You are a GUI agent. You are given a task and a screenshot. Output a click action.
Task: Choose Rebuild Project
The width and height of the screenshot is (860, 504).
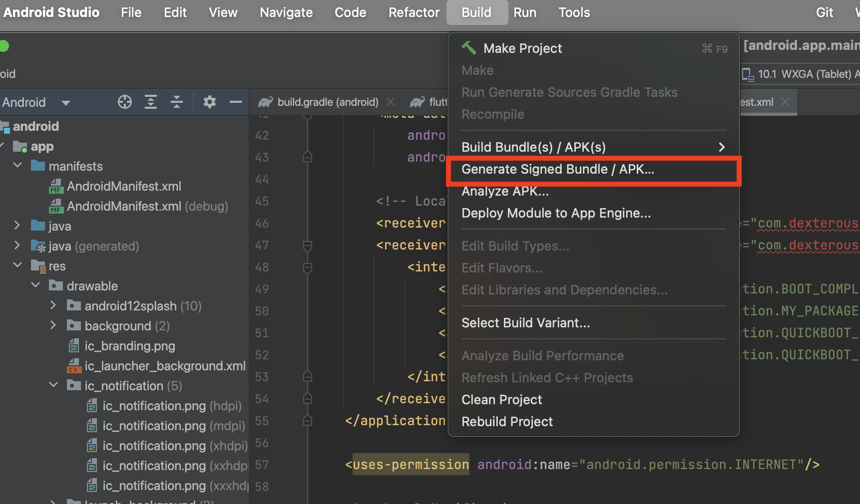[x=594, y=422]
